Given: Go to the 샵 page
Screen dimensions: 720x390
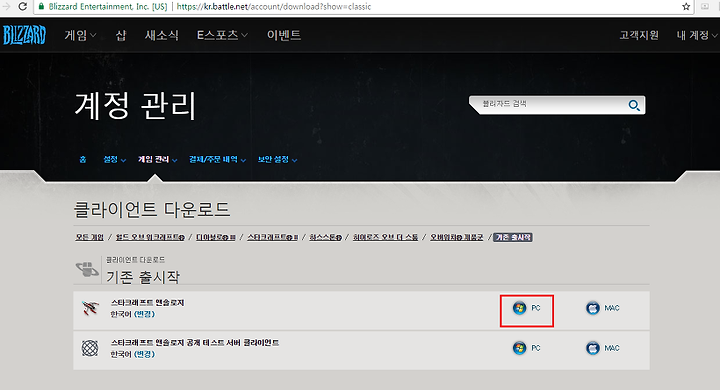Looking at the screenshot, I should point(121,35).
